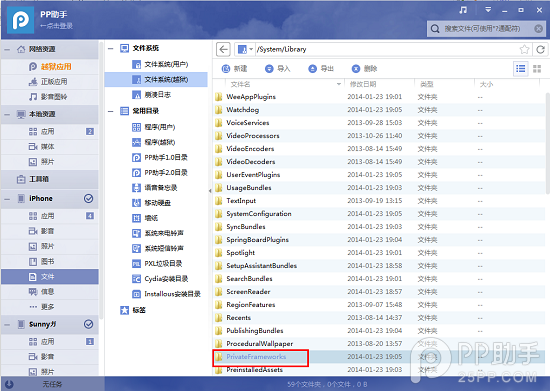Collapse the 网络资源 section
This screenshot has height=391, width=550.
(x=7, y=49)
